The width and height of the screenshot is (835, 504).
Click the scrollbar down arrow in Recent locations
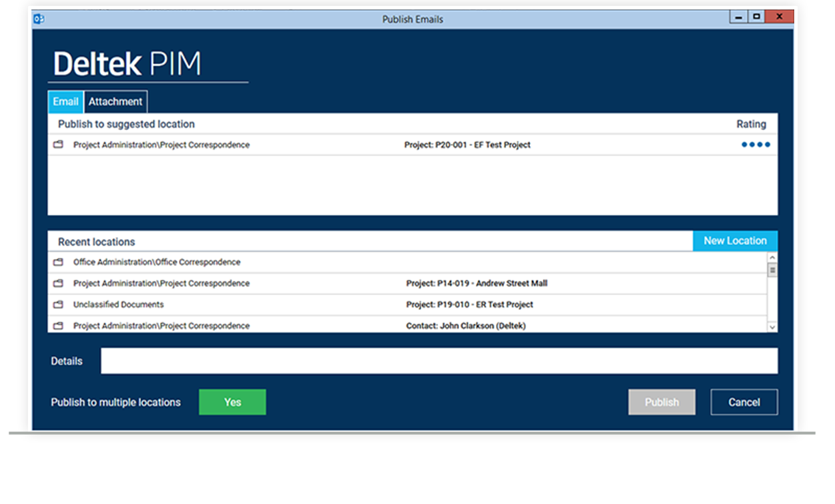[x=772, y=327]
